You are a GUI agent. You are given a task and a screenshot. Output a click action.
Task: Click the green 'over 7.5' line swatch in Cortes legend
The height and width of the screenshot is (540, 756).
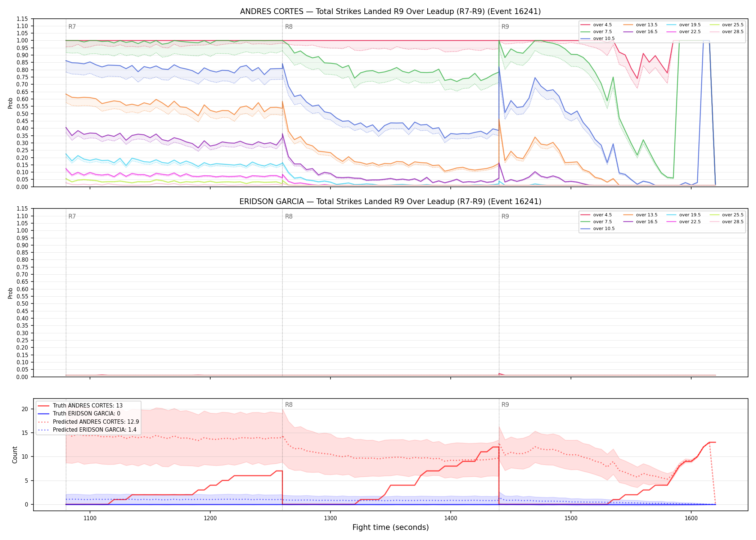585,32
